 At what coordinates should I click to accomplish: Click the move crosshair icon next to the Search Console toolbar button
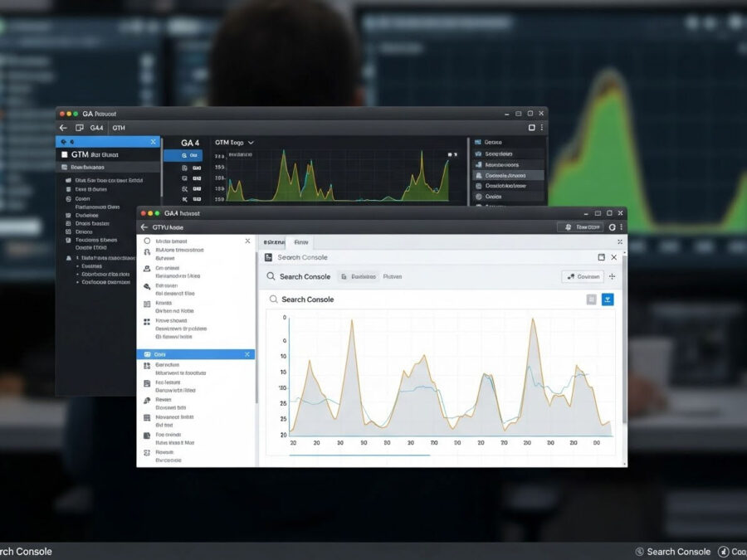[x=613, y=277]
